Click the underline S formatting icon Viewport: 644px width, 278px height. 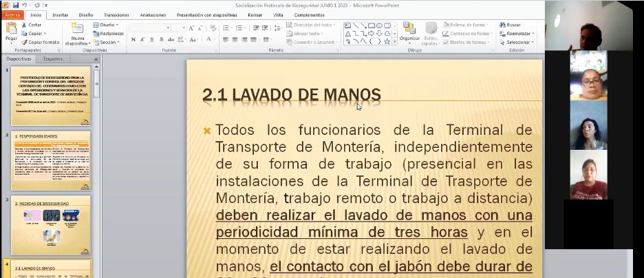coord(151,39)
